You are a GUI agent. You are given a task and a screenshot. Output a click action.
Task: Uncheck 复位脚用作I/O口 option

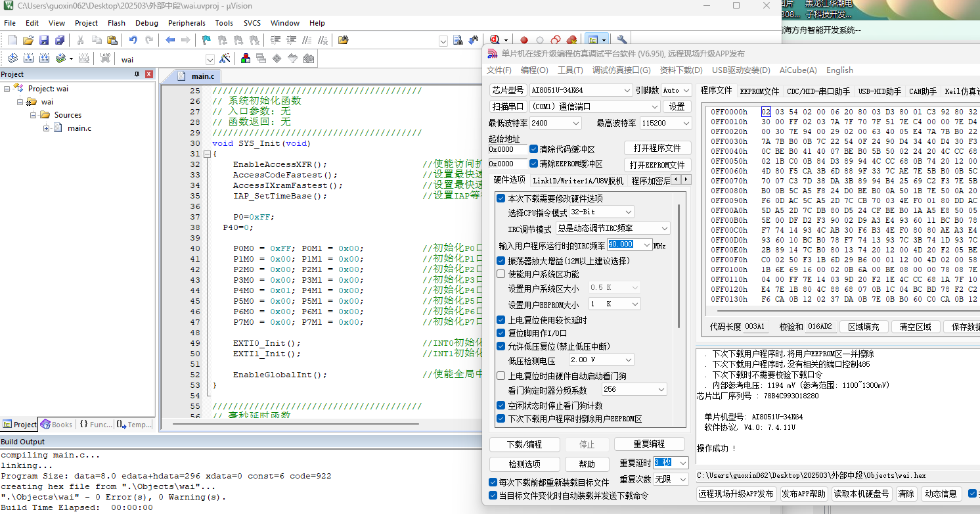501,333
